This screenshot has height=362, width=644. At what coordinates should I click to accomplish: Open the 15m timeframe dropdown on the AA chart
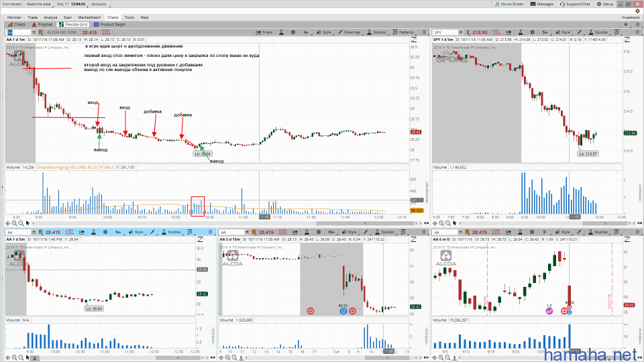331,232
